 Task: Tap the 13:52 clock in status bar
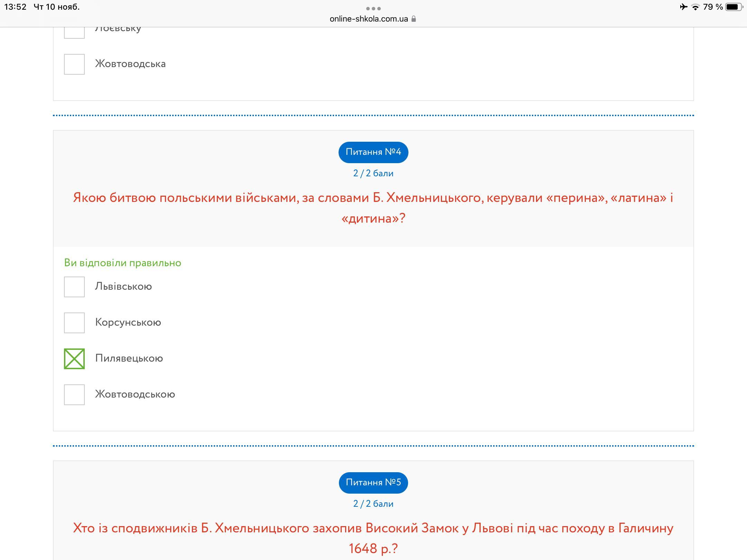pyautogui.click(x=16, y=7)
